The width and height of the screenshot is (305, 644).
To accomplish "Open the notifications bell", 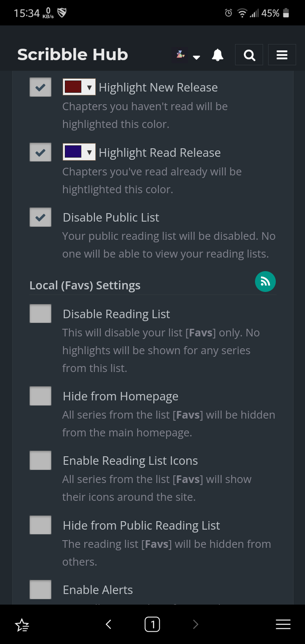I will click(218, 55).
